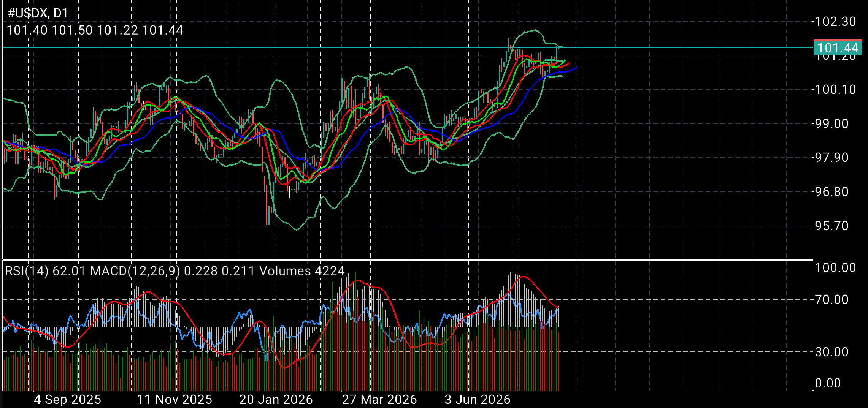Select the 99.00 level on price scale
This screenshot has width=868, height=408.
[x=832, y=123]
